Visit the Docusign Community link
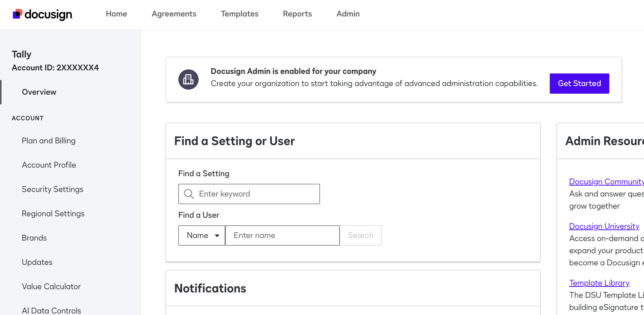 point(606,182)
